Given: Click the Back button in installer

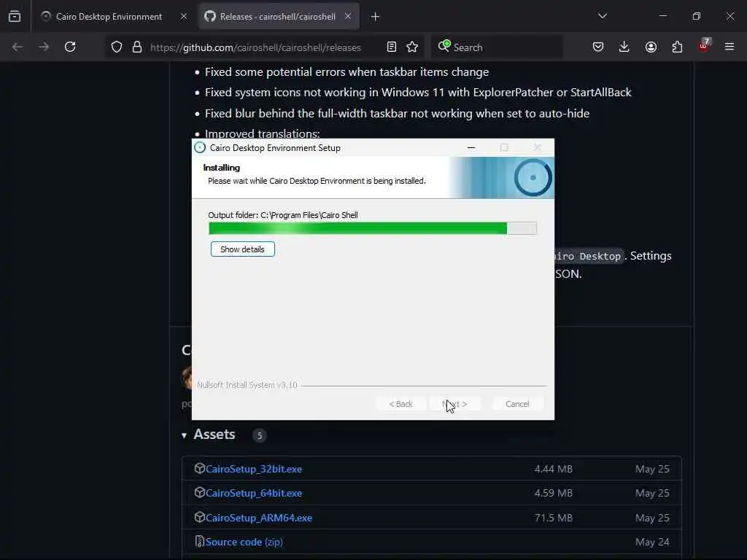Looking at the screenshot, I should [x=400, y=404].
